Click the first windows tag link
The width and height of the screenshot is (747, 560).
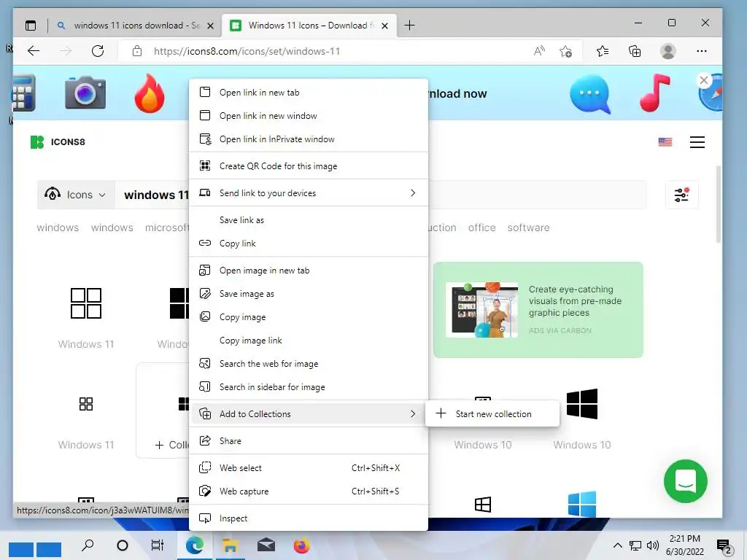pos(58,227)
